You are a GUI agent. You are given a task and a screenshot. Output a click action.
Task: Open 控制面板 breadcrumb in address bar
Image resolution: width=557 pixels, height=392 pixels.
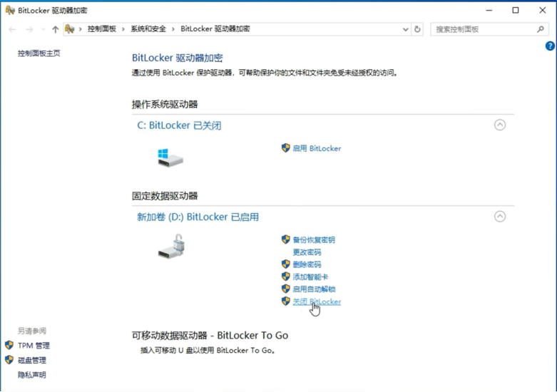[102, 29]
